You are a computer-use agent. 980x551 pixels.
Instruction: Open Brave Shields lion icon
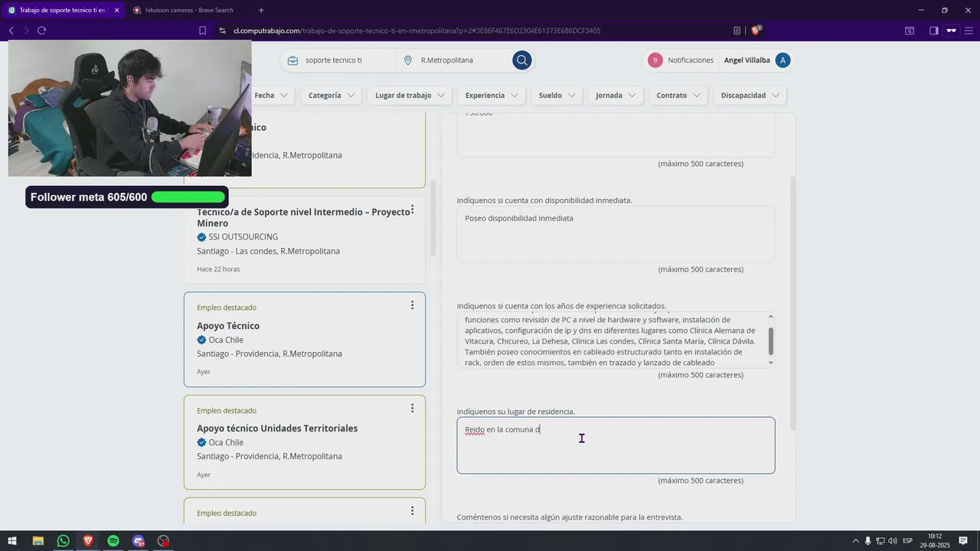pyautogui.click(x=756, y=31)
